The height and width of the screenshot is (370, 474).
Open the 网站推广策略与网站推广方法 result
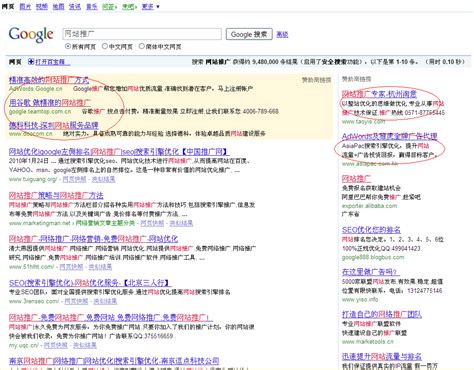tap(56, 195)
